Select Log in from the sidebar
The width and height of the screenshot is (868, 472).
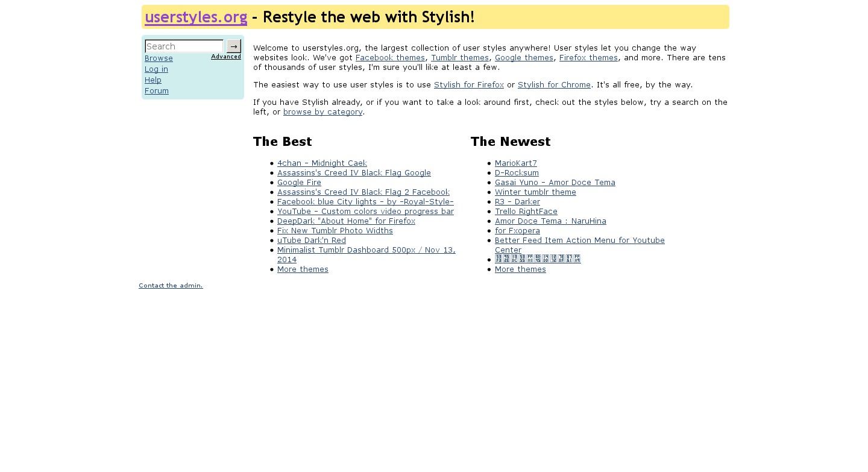(x=156, y=69)
